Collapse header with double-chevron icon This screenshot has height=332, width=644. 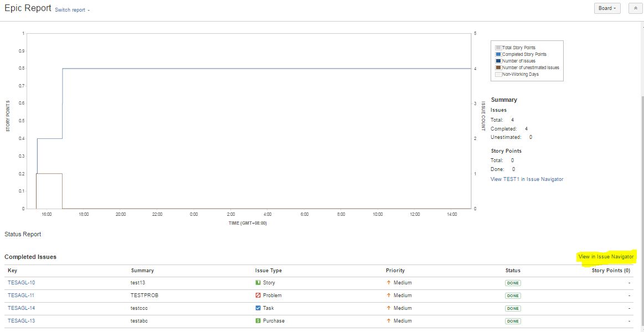[x=635, y=9]
